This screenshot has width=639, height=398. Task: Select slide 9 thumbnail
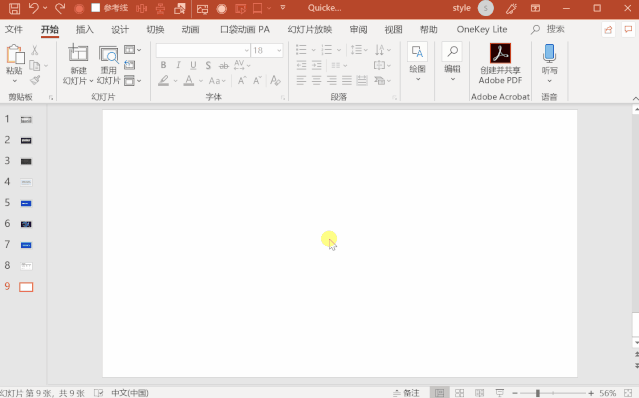click(26, 287)
